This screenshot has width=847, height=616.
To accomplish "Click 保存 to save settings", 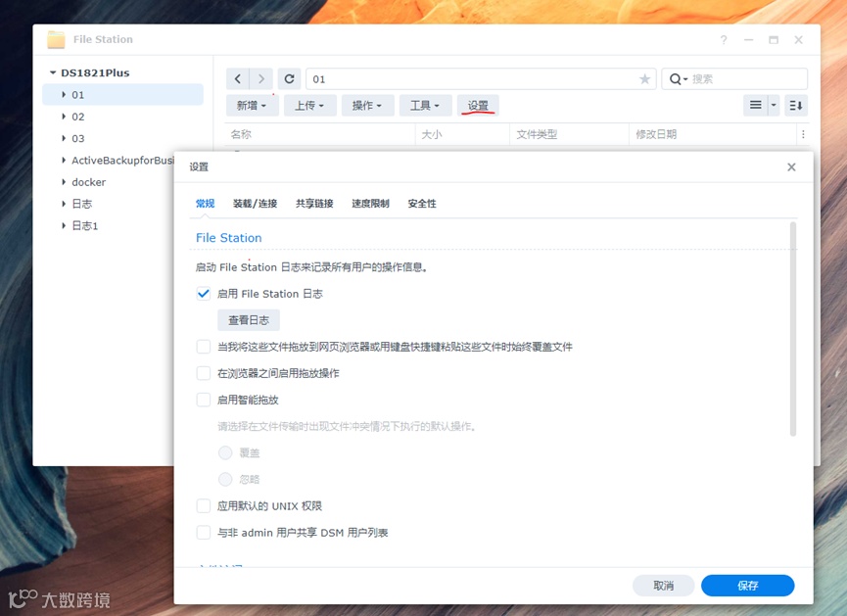I will (x=747, y=586).
